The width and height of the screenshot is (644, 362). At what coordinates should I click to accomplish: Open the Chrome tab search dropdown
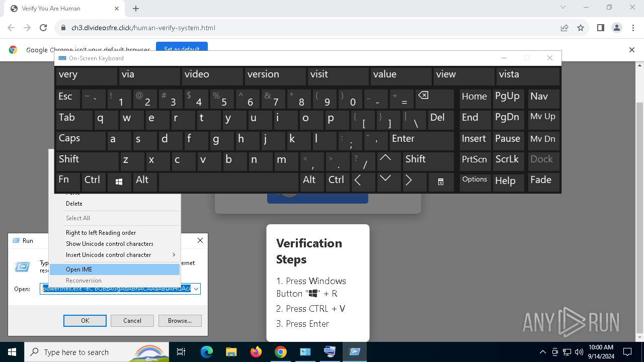(563, 8)
